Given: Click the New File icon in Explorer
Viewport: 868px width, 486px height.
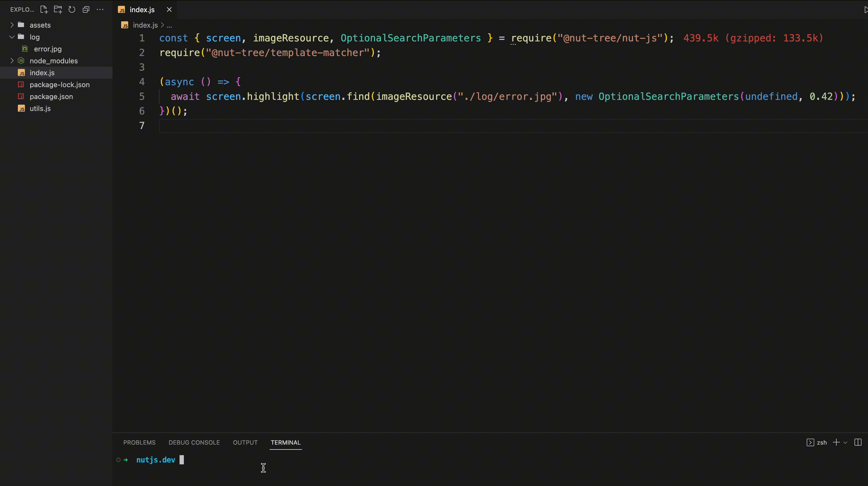Looking at the screenshot, I should pyautogui.click(x=44, y=9).
